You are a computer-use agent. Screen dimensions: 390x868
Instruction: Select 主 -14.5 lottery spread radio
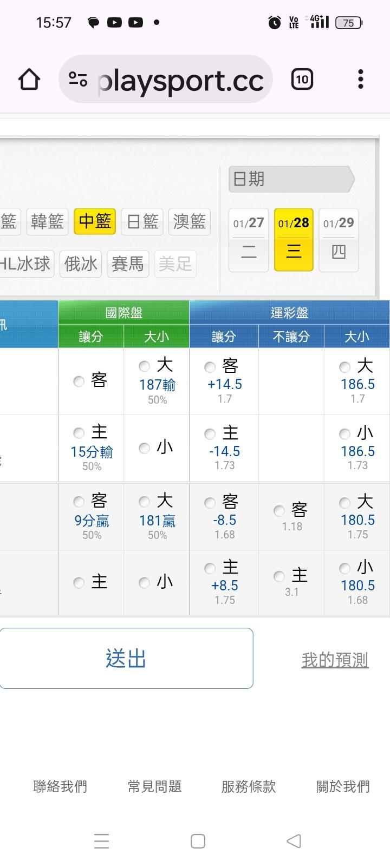[x=210, y=434]
